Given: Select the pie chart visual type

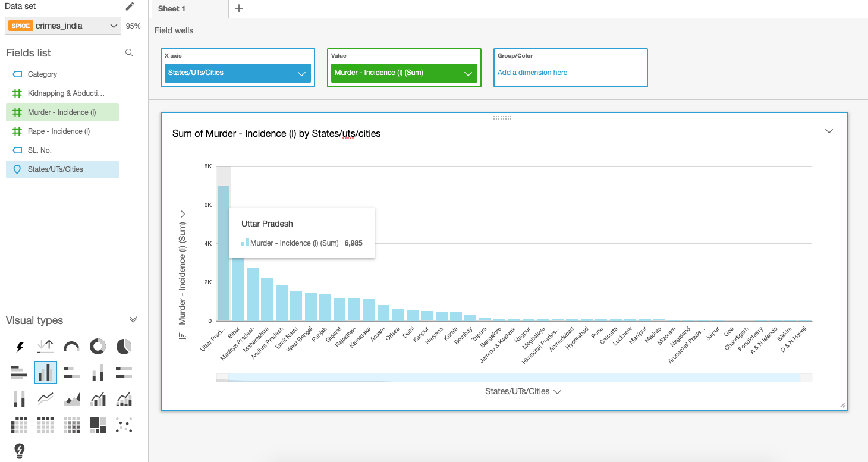Looking at the screenshot, I should coord(124,346).
